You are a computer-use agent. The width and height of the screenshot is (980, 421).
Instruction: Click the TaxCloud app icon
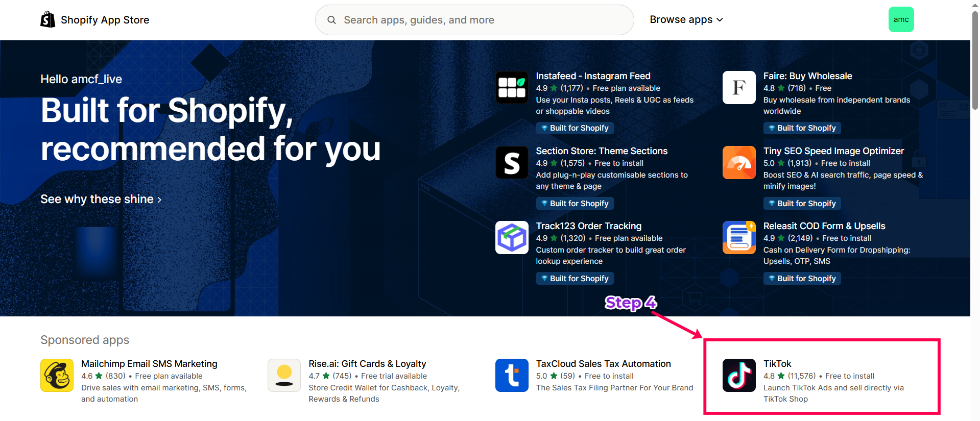pyautogui.click(x=512, y=375)
